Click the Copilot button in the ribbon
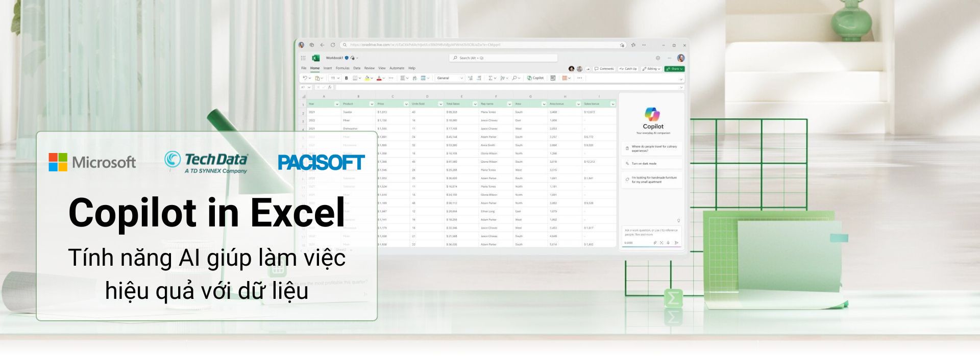This screenshot has width=980, height=357. [535, 78]
